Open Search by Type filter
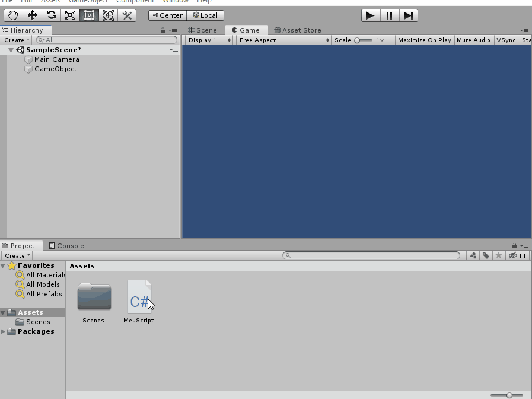Image resolution: width=532 pixels, height=399 pixels. tap(473, 255)
